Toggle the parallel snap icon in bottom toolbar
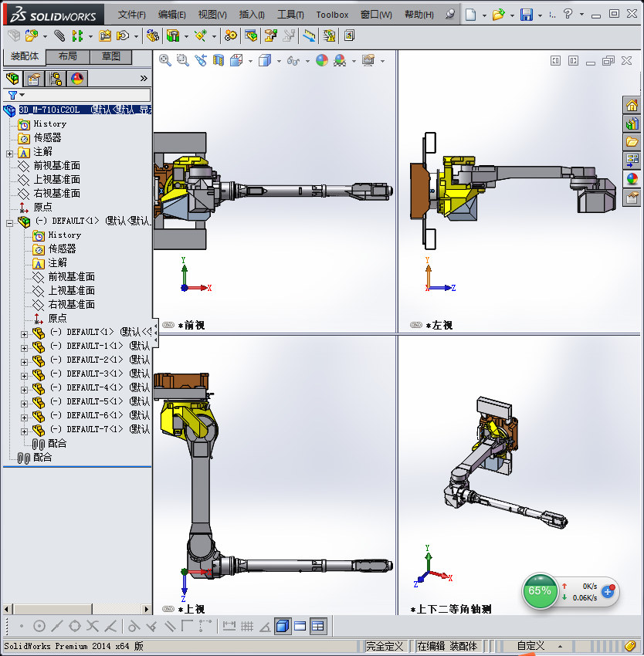 (170, 627)
